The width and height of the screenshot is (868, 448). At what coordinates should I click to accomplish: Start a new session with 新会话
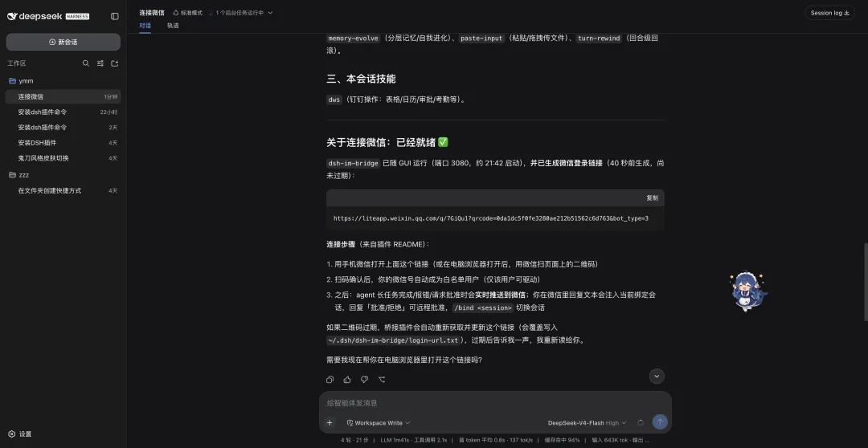pos(63,42)
